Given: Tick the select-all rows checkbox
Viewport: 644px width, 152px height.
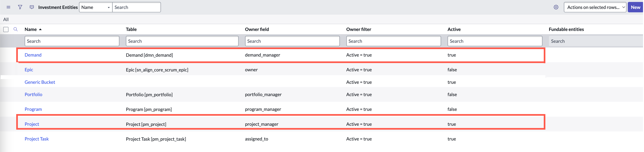Looking at the screenshot, I should [6, 29].
